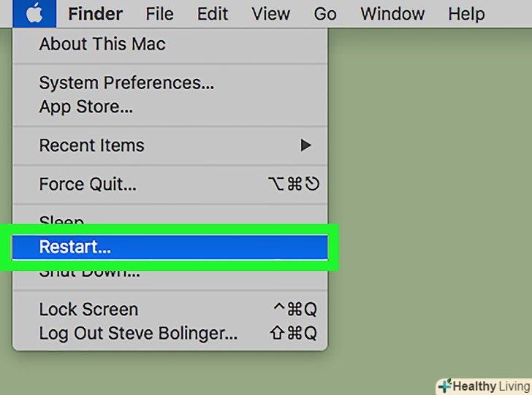Select the Shut Down menu entry
532x395 pixels.
(x=89, y=273)
